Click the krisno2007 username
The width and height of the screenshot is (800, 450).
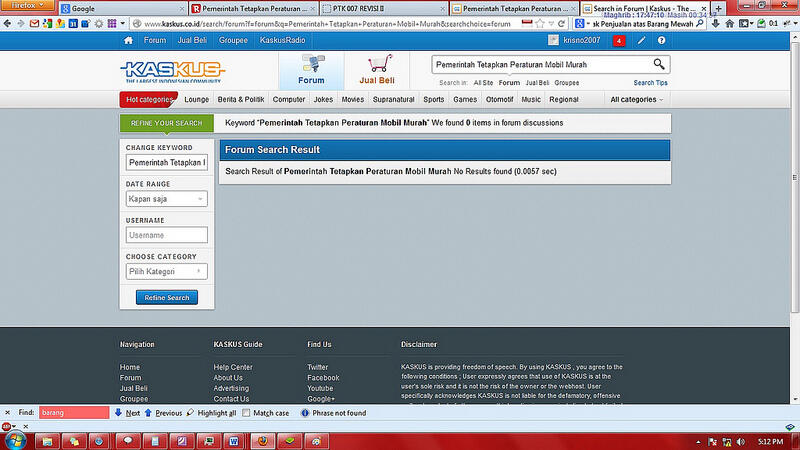(x=582, y=40)
